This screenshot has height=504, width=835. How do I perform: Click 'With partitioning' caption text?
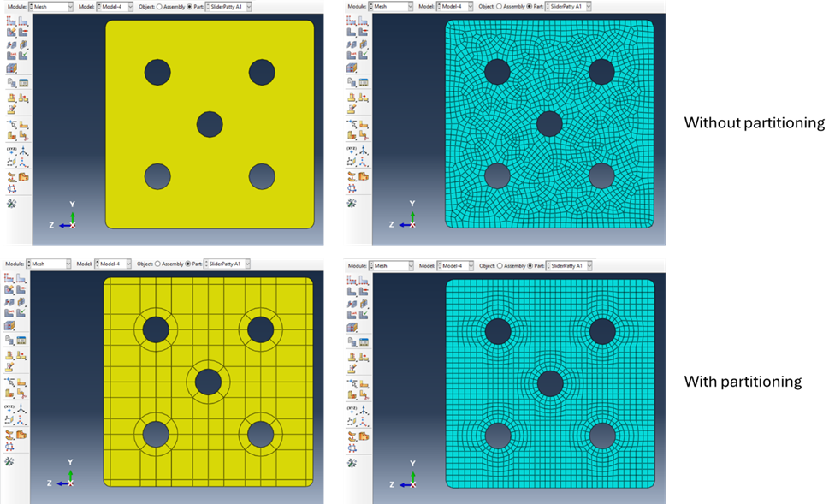pos(743,382)
